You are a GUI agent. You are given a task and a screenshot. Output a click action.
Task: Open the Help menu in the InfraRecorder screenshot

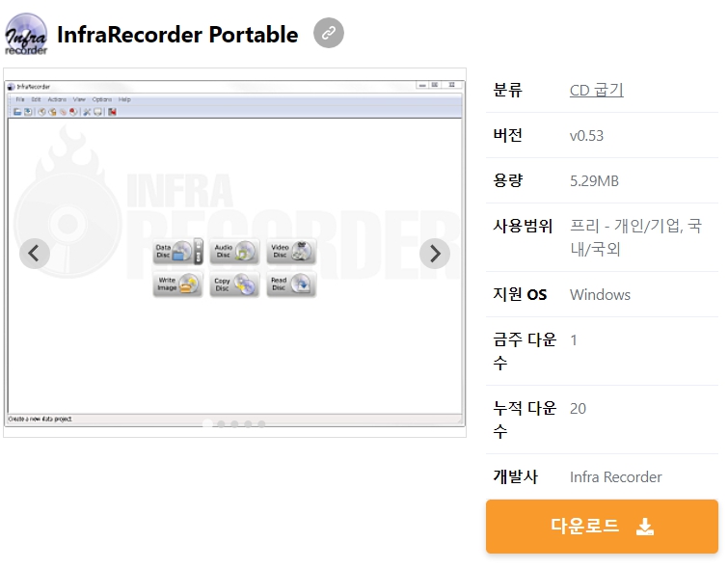click(124, 99)
